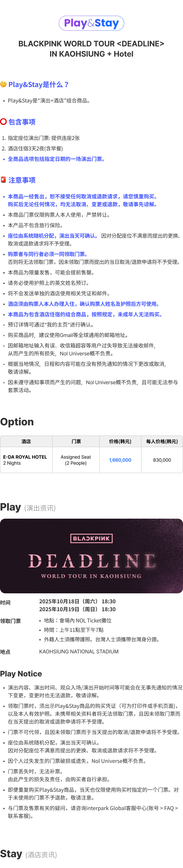
Task: Click the BLACKPINK logo in the banner
Action: point(91,538)
